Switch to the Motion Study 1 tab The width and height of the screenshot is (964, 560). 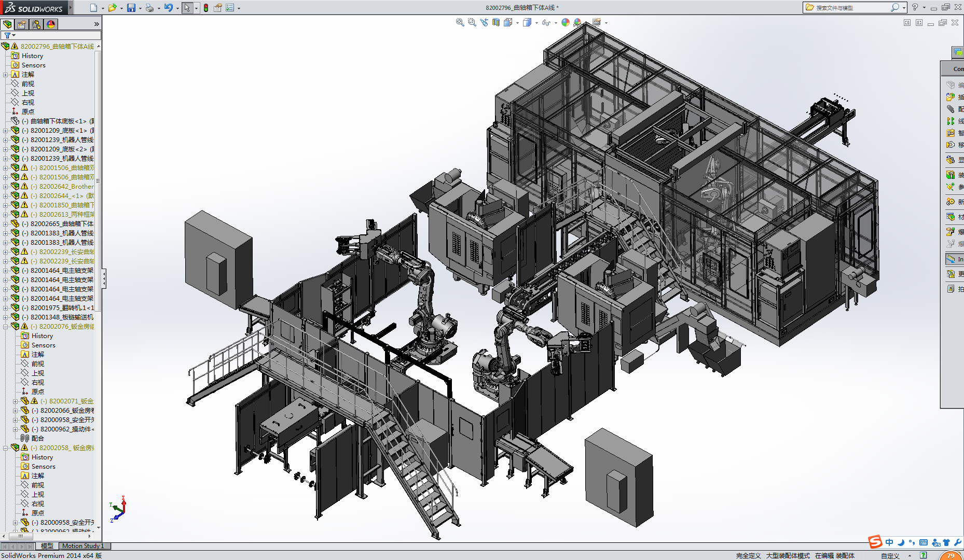pyautogui.click(x=83, y=546)
